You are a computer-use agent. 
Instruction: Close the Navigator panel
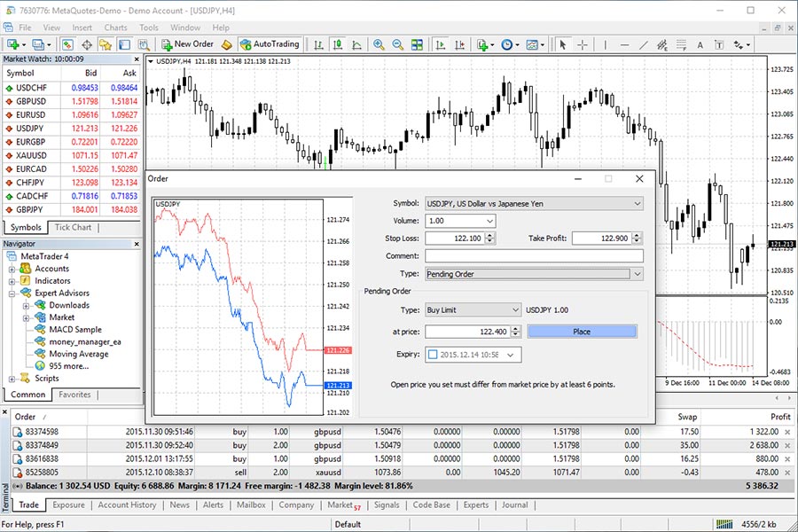coord(137,245)
